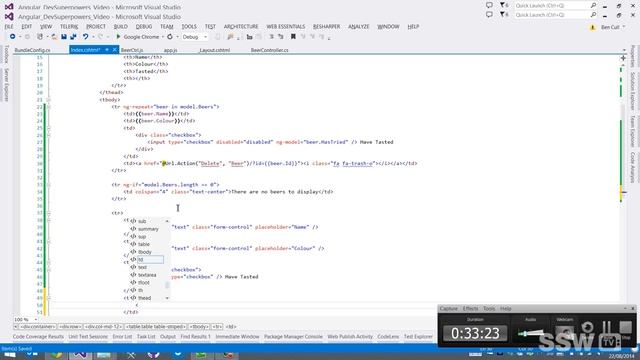This screenshot has height=360, width=640.
Task: Open the Tools menu in recorder window
Action: [x=489, y=309]
